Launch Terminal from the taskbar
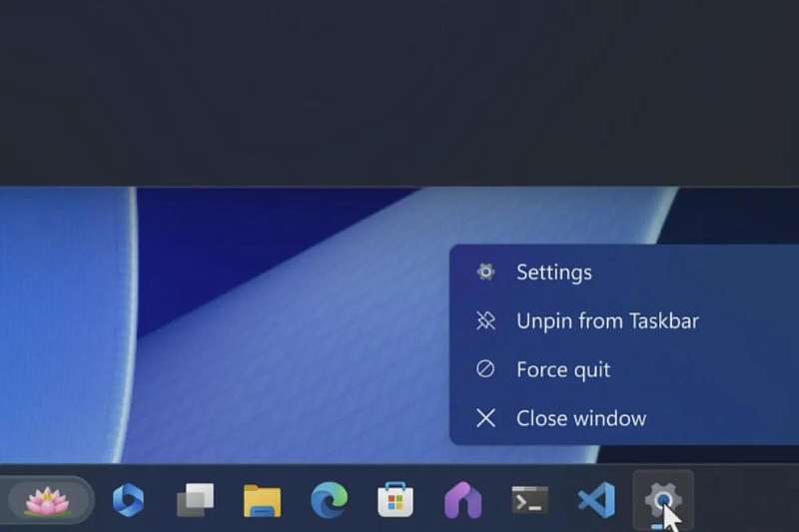 tap(529, 500)
